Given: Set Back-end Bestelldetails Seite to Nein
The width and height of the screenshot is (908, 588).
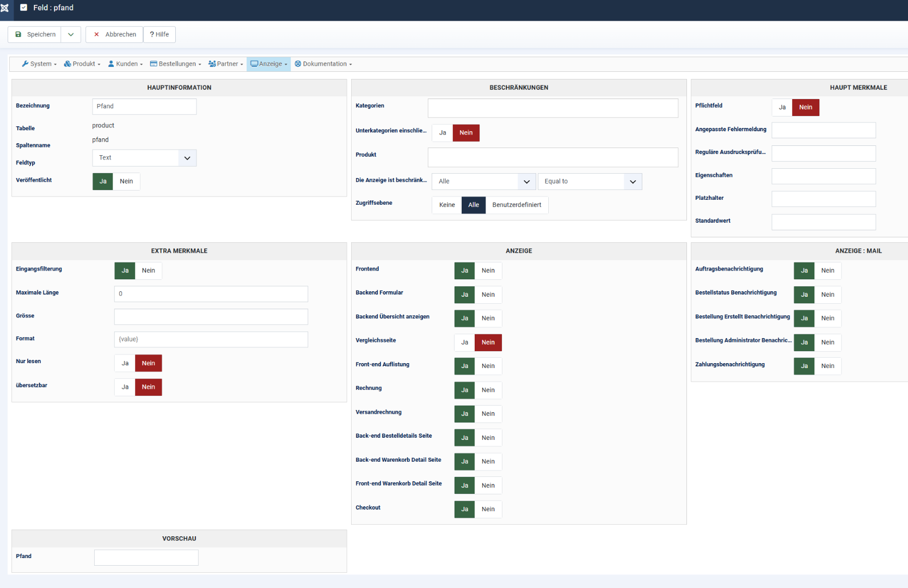Looking at the screenshot, I should (x=488, y=438).
